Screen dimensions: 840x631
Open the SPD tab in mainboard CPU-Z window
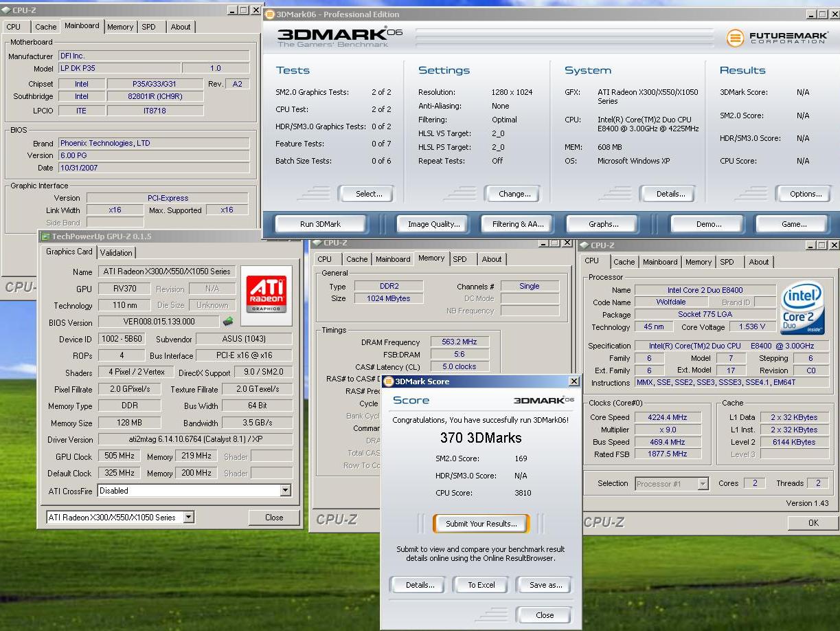click(x=149, y=27)
